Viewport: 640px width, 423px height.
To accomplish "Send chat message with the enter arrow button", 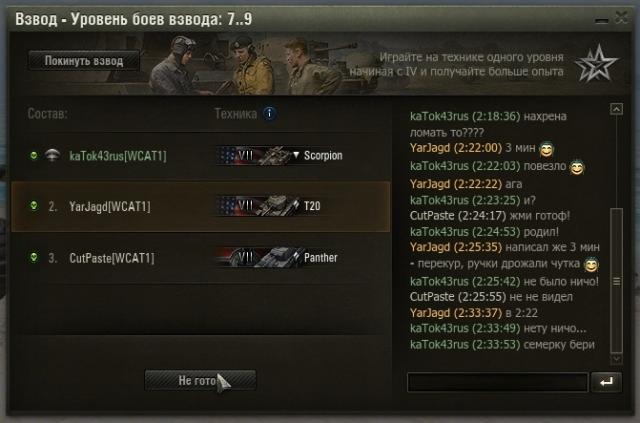I will click(606, 382).
